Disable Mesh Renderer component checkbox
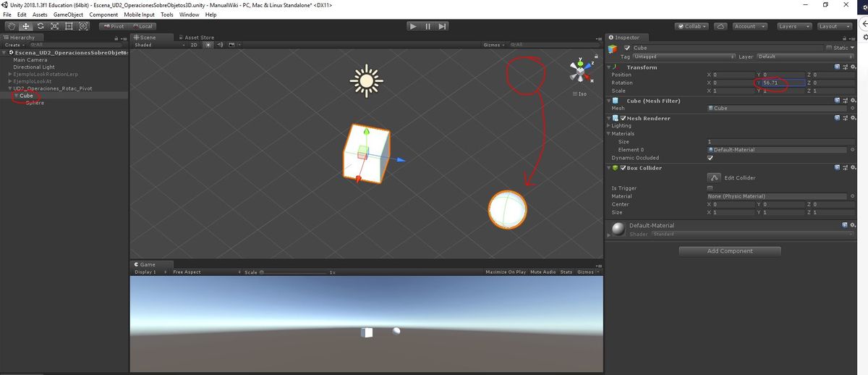The width and height of the screenshot is (868, 375). coord(623,118)
